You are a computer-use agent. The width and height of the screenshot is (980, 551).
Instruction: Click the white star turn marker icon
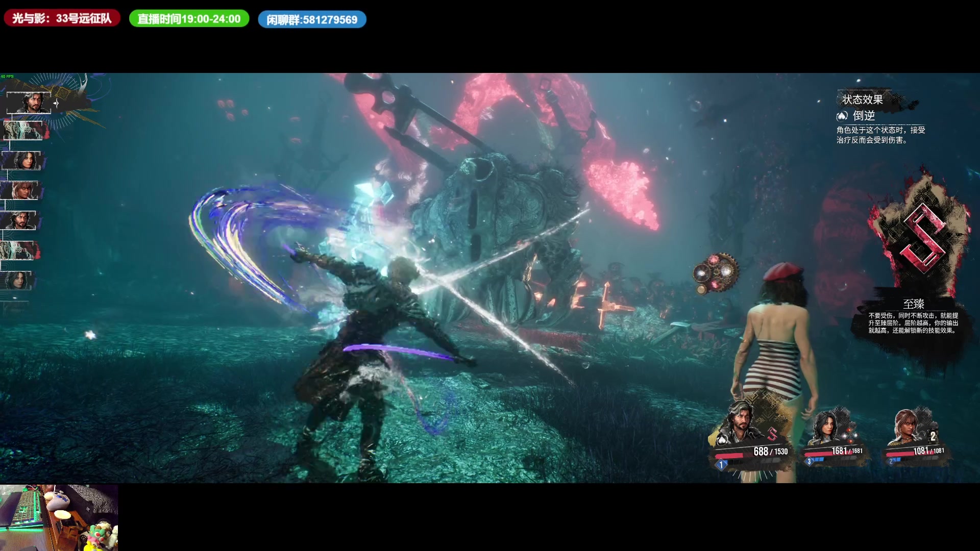[x=56, y=104]
